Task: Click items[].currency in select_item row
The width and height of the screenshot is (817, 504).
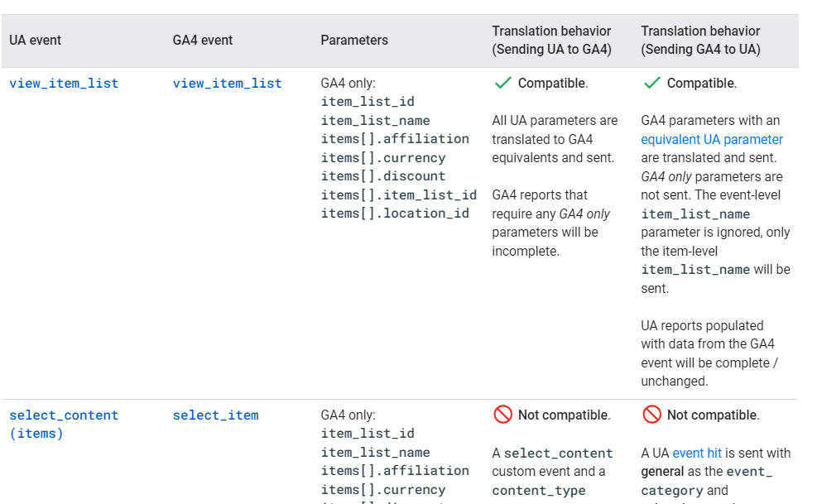Action: (383, 489)
